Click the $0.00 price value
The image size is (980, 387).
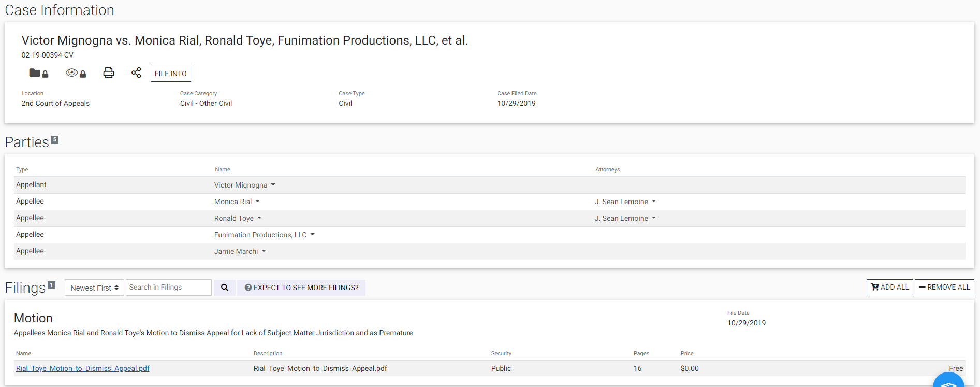point(690,368)
